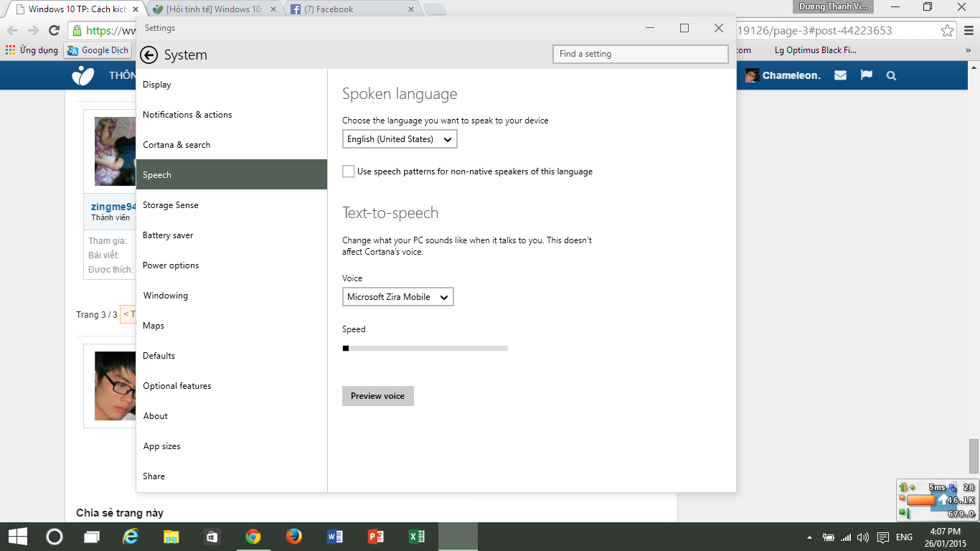Image resolution: width=980 pixels, height=551 pixels.
Task: Open the clock and date in taskbar
Action: (x=946, y=537)
